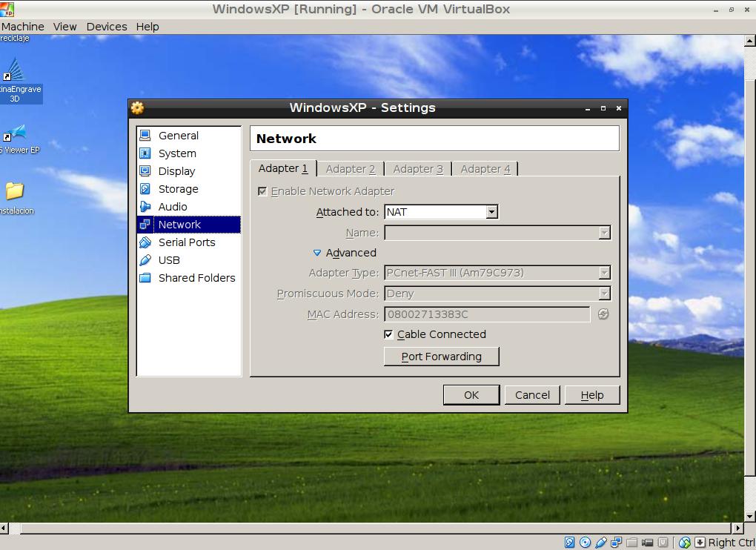Image resolution: width=756 pixels, height=550 pixels.
Task: Click the Shared Folders folder icon
Action: coord(145,278)
